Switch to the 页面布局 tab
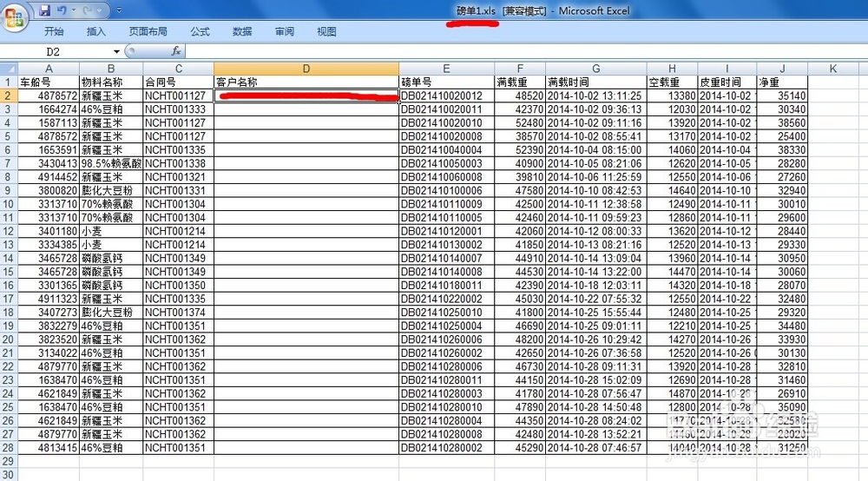The height and width of the screenshot is (481, 868). (x=148, y=31)
